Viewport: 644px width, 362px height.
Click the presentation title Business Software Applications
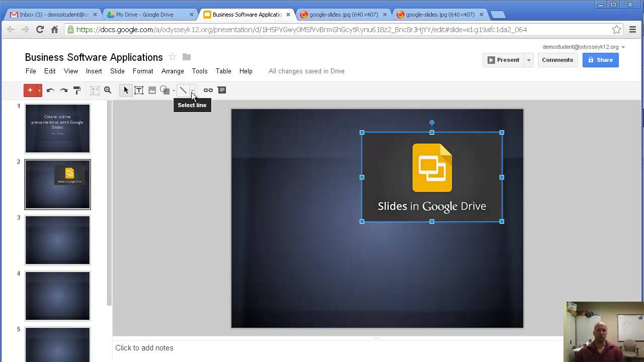[94, 57]
